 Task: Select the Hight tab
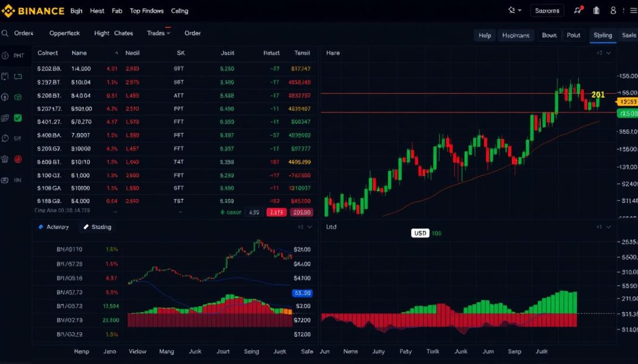pyautogui.click(x=102, y=34)
